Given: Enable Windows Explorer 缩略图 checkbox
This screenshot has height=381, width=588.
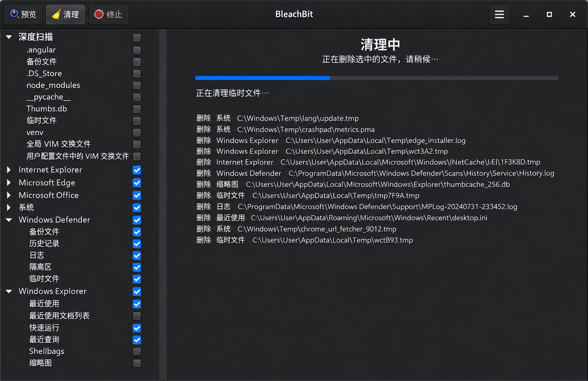Looking at the screenshot, I should (137, 363).
